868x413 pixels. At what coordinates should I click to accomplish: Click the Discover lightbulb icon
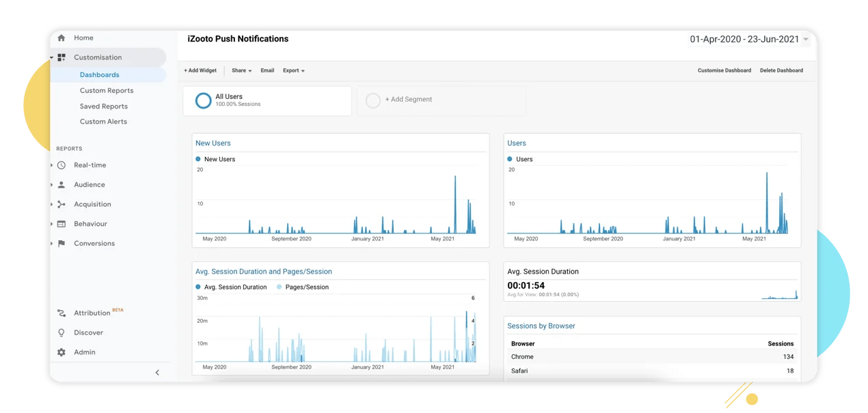point(62,333)
